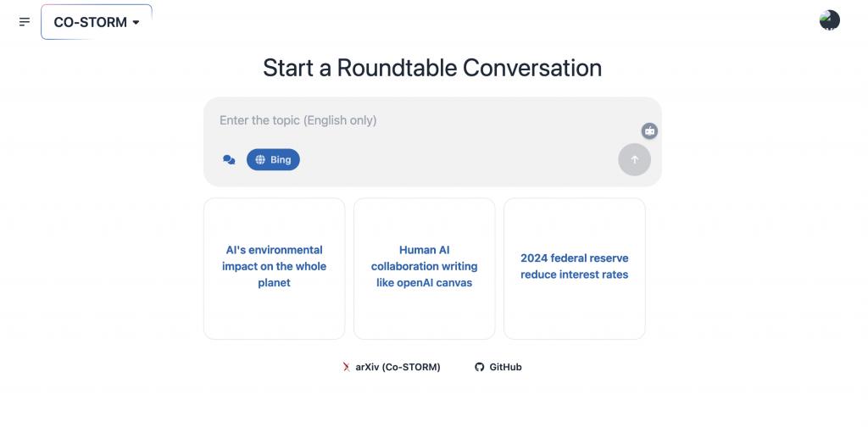Click the robot assistant icon
This screenshot has width=868, height=427.
pos(649,130)
